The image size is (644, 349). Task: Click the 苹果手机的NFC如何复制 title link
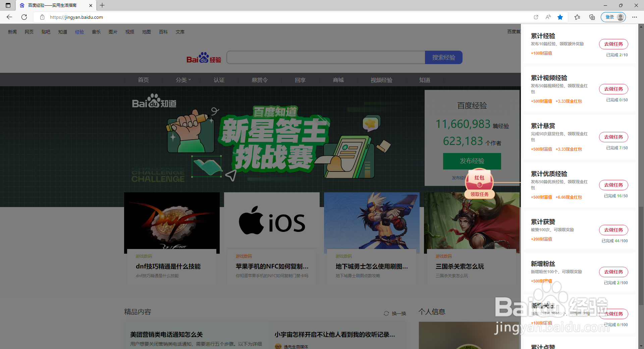pyautogui.click(x=272, y=266)
